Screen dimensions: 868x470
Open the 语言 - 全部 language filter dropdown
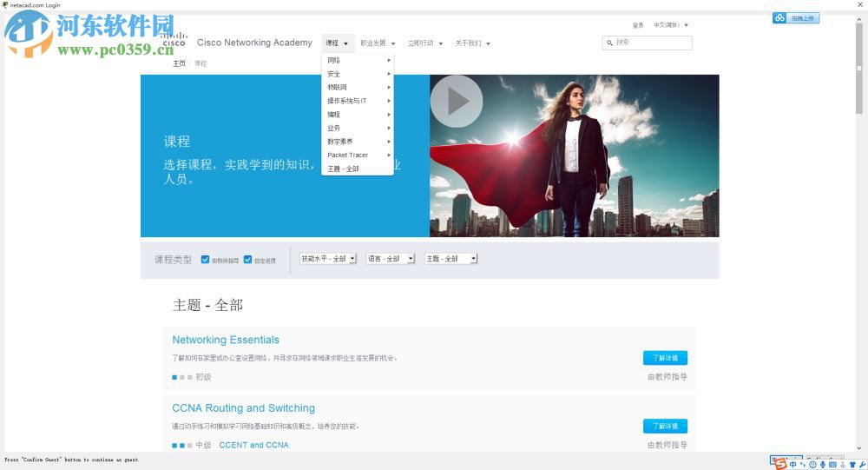click(391, 259)
